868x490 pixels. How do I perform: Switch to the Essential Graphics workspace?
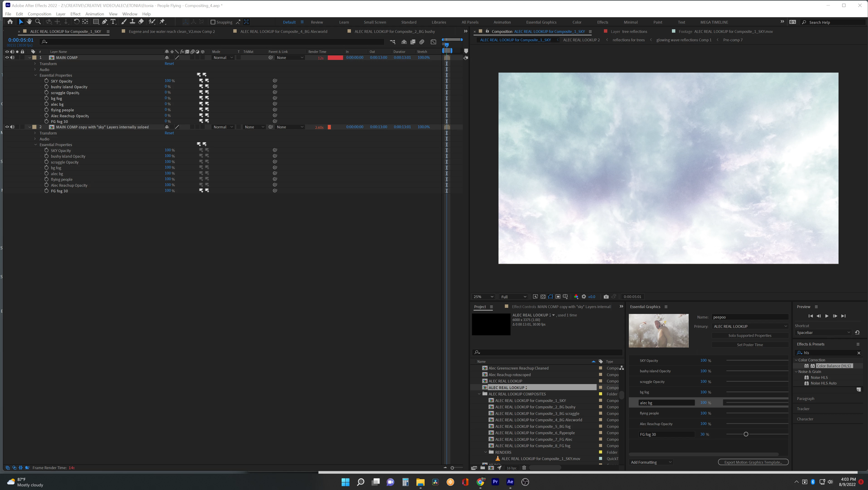click(541, 22)
